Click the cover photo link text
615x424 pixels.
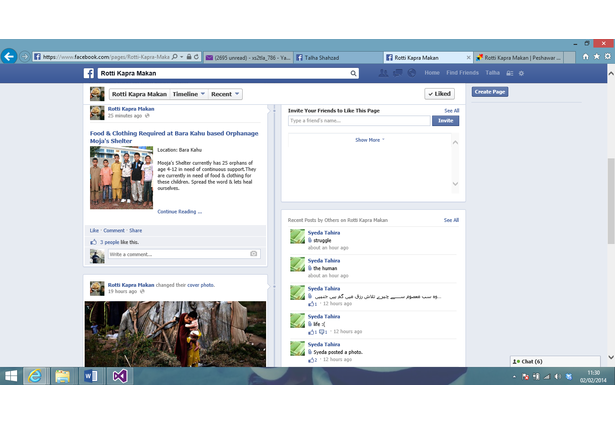coord(200,285)
